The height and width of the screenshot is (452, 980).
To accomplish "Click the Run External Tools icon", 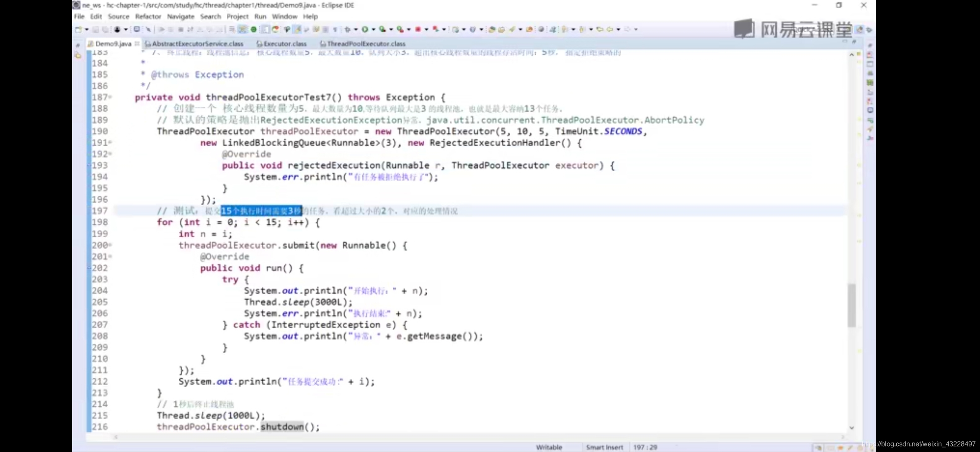I will pos(401,29).
